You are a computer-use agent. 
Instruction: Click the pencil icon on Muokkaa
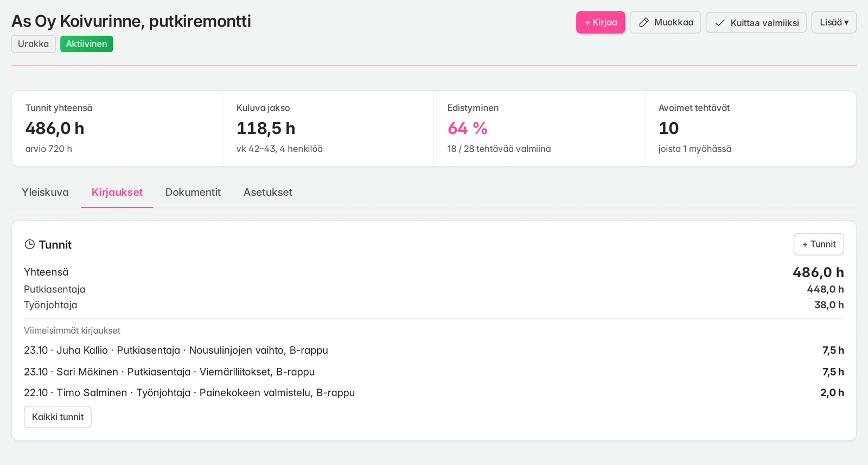644,23
